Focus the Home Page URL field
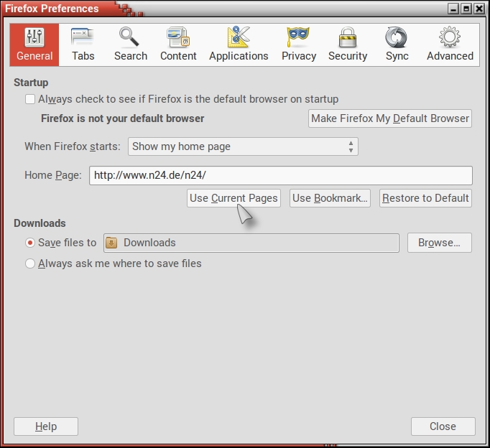Screen dimensions: 490x448 click(281, 175)
